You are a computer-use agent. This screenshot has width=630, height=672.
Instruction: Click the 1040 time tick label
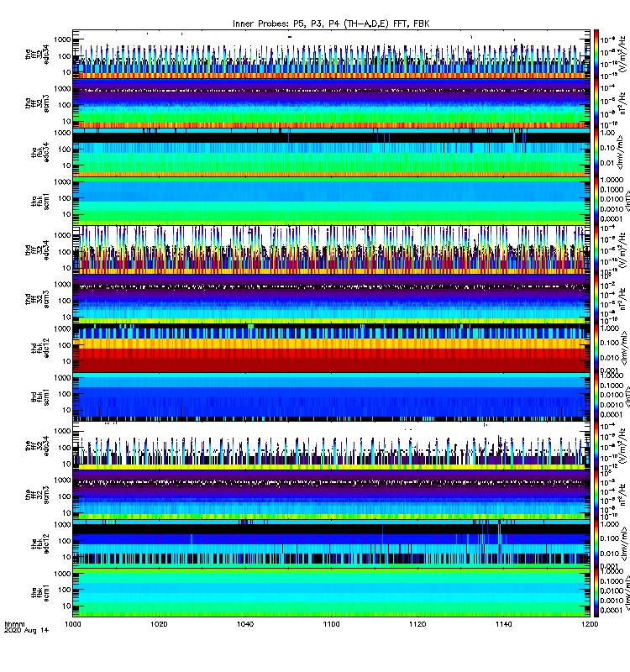(245, 624)
